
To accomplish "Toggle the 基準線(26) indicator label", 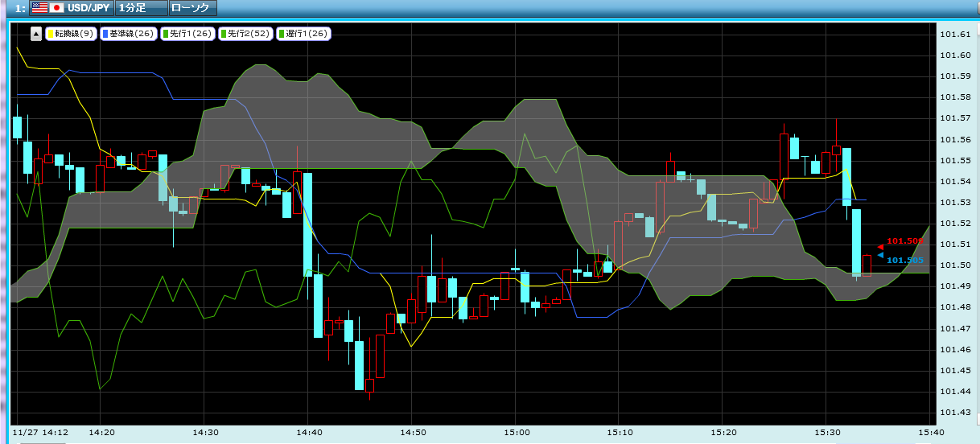I will coord(129,34).
